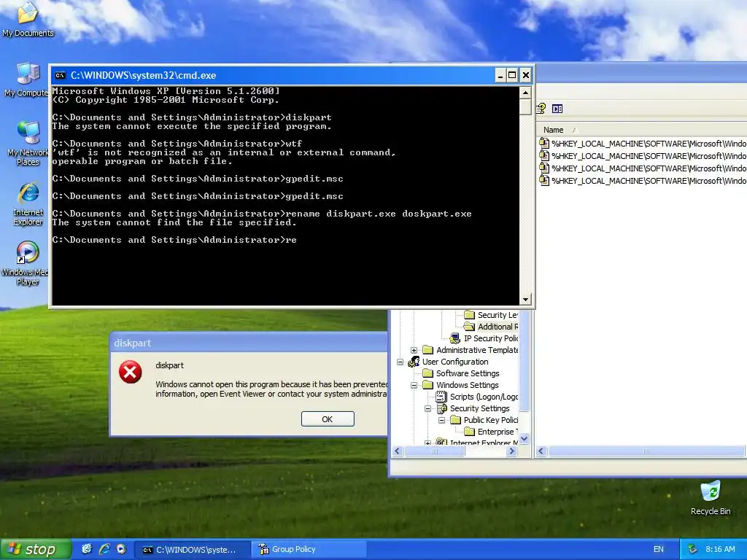Click the tree pane scroll-right arrow
Viewport: 747px width, 560px height.
511,451
